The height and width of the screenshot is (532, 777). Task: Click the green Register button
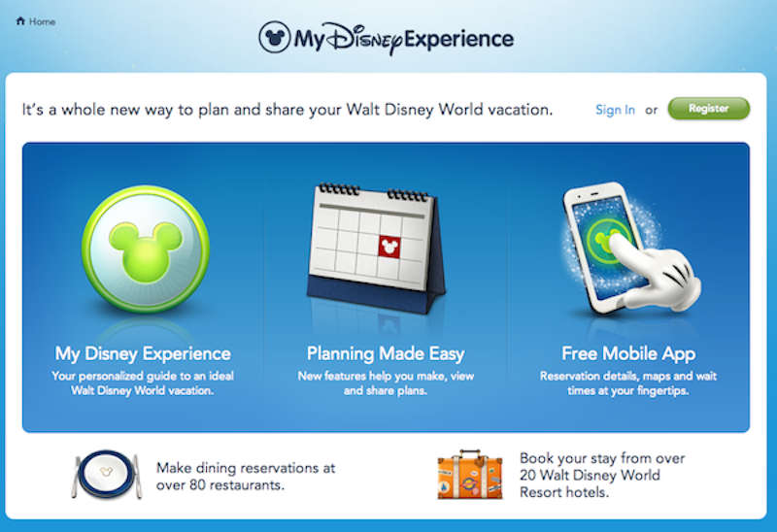pos(709,109)
